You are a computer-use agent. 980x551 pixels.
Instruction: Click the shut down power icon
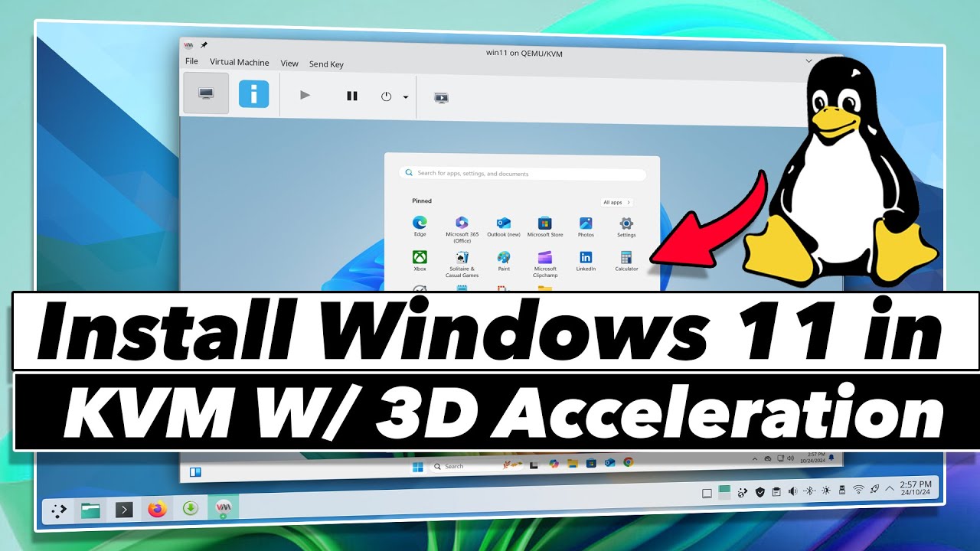point(386,96)
